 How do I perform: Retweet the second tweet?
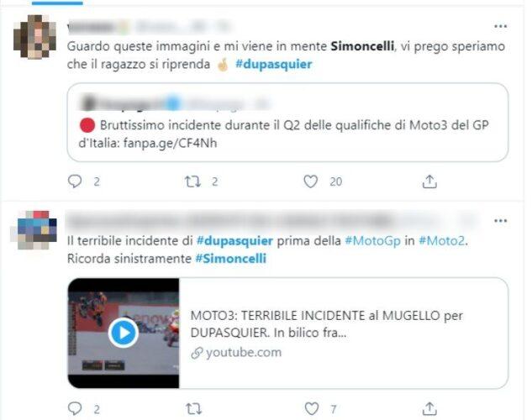pos(193,409)
